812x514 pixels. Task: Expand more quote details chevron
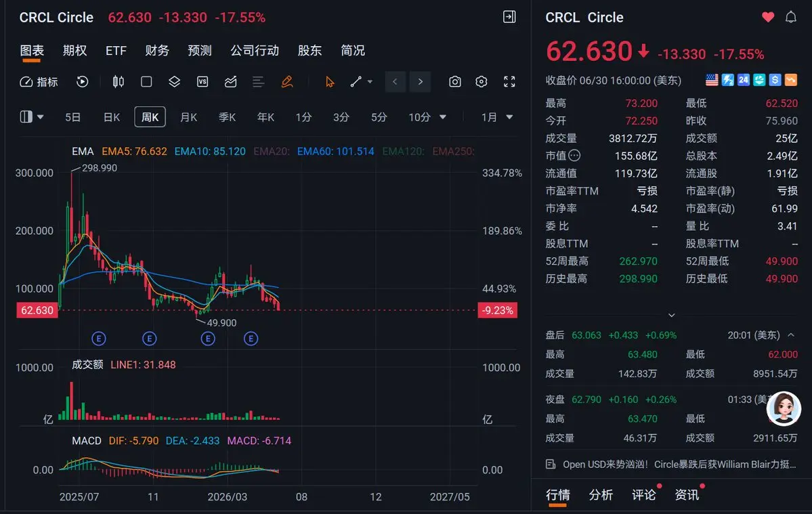click(x=672, y=315)
